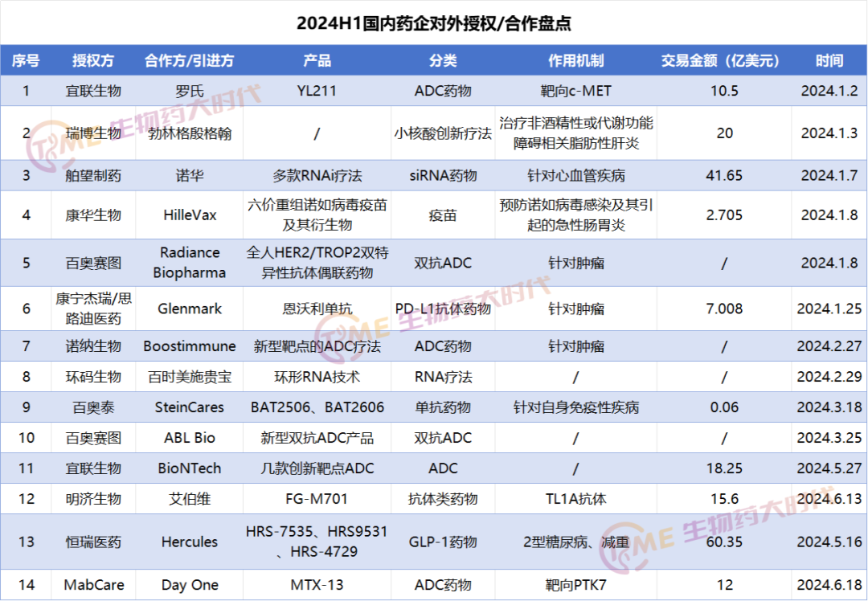This screenshot has width=868, height=601.
Task: Click the cell '环码生物'
Action: pos(93,377)
